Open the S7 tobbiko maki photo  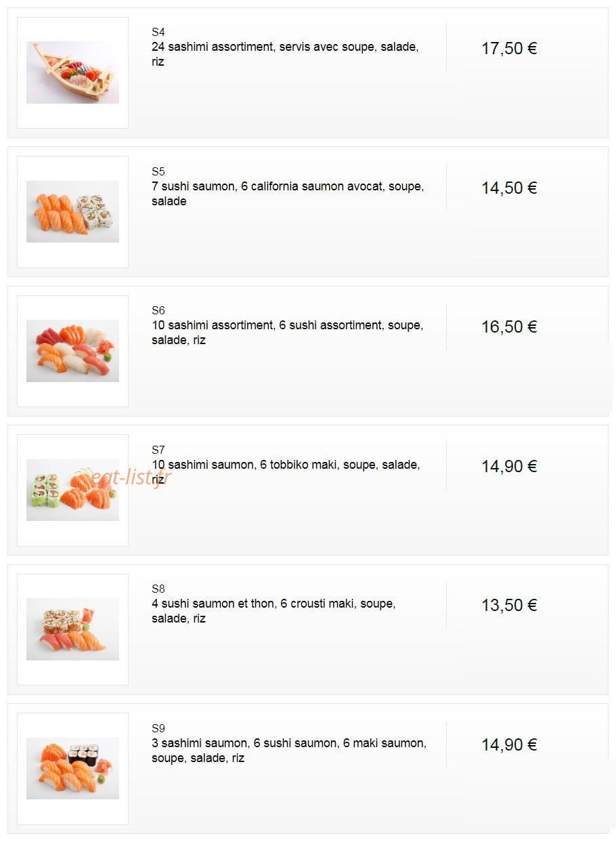[x=72, y=490]
